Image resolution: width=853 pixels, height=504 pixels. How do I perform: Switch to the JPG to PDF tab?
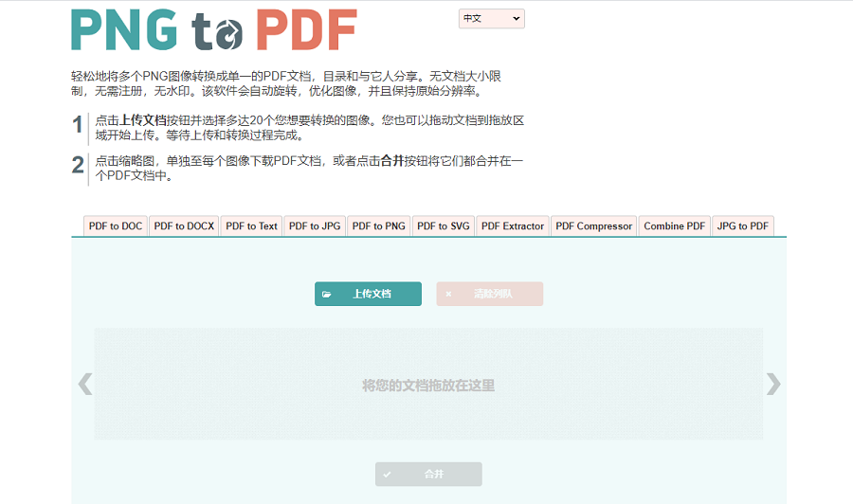click(x=743, y=226)
